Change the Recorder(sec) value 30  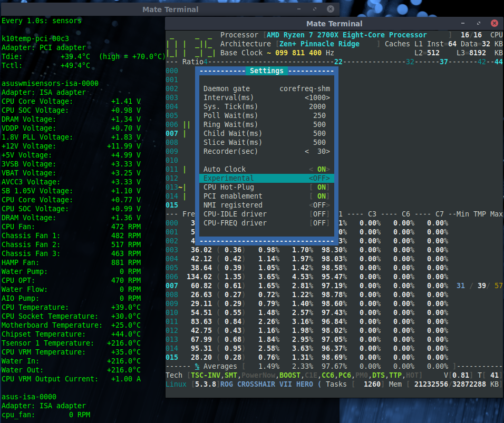click(x=317, y=151)
